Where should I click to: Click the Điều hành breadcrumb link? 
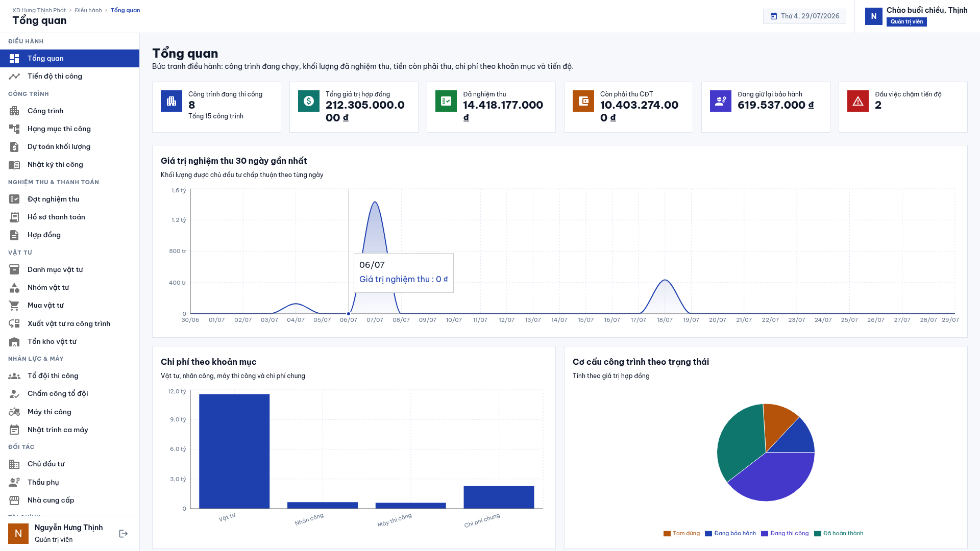coord(88,10)
